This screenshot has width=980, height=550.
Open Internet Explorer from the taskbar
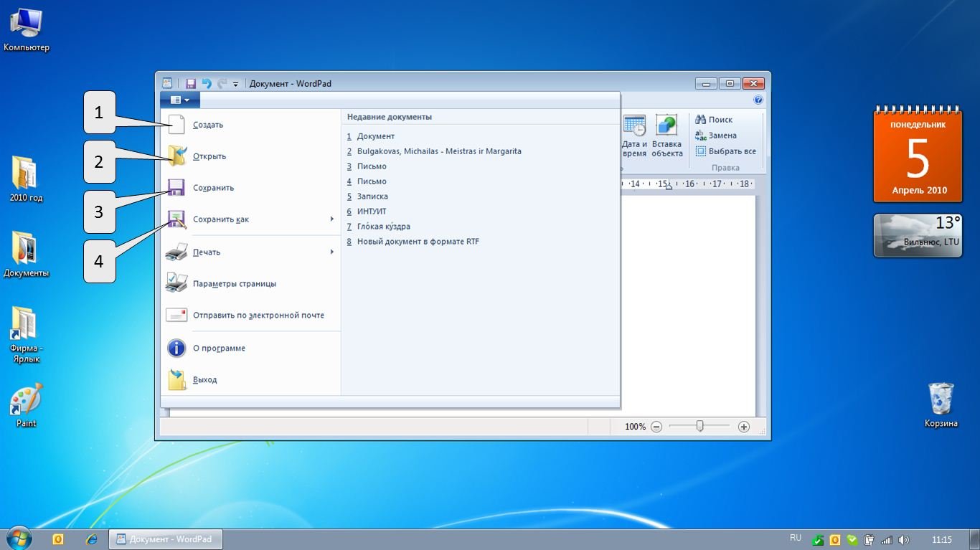click(x=91, y=539)
